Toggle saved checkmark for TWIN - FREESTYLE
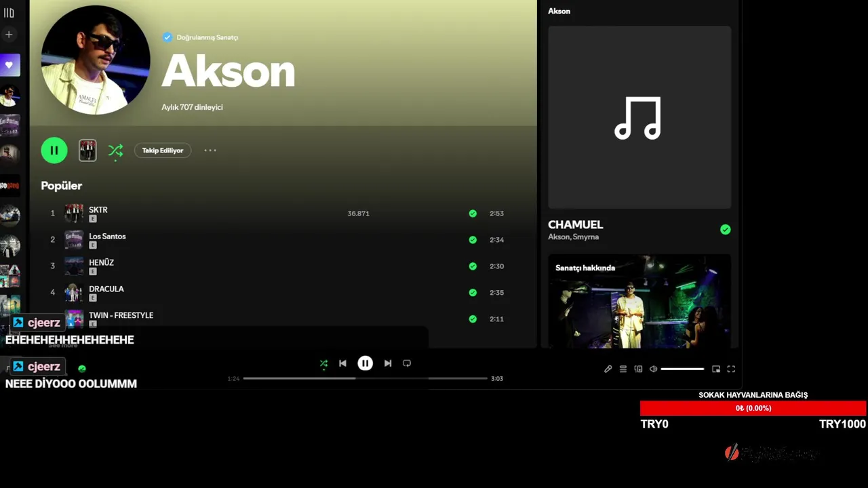This screenshot has height=488, width=868. pyautogui.click(x=473, y=319)
